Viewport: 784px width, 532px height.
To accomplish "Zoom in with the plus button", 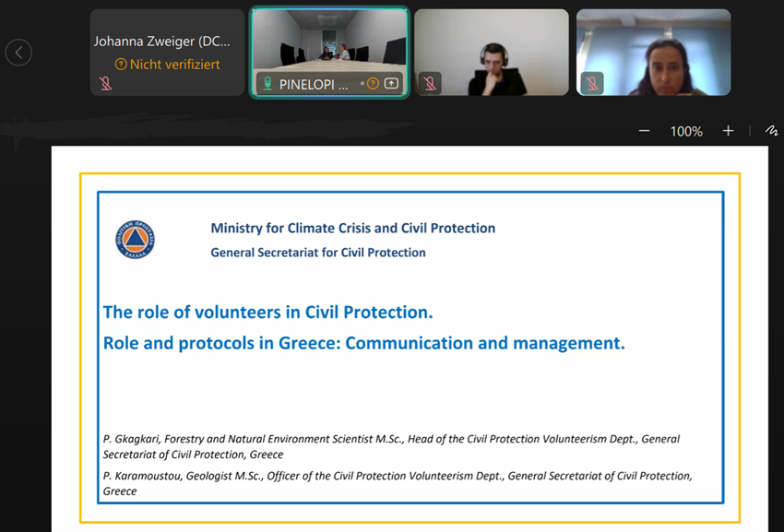I will click(x=728, y=131).
